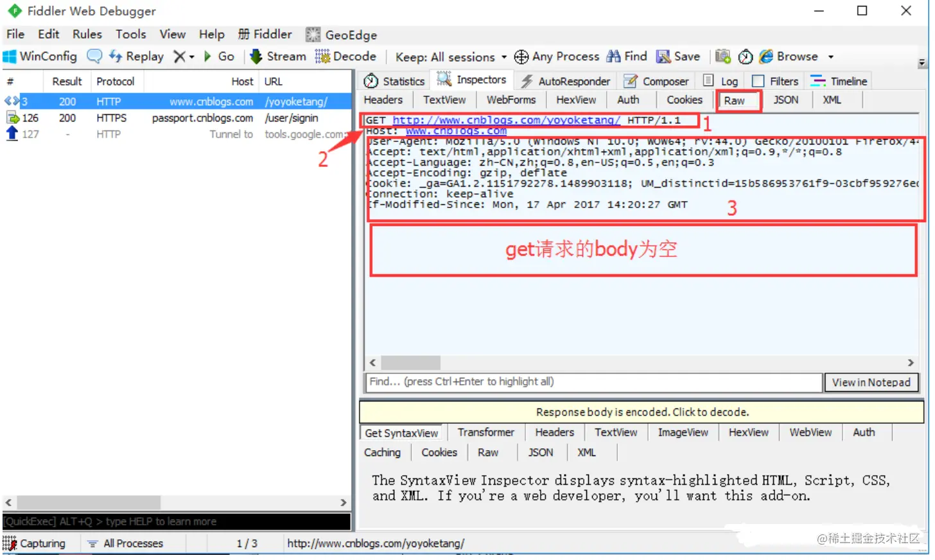
Task: Click the WinConfig Windows icon
Action: click(x=10, y=57)
